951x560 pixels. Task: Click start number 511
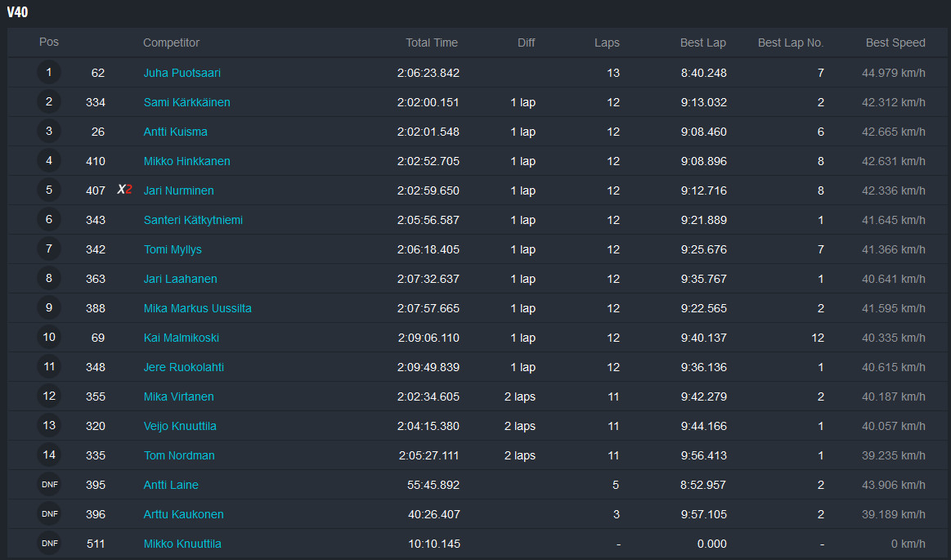coord(95,544)
